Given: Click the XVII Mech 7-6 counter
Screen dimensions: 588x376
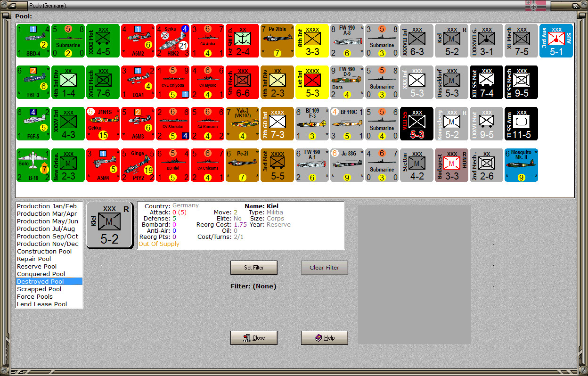Looking at the screenshot, I should pos(103,82).
